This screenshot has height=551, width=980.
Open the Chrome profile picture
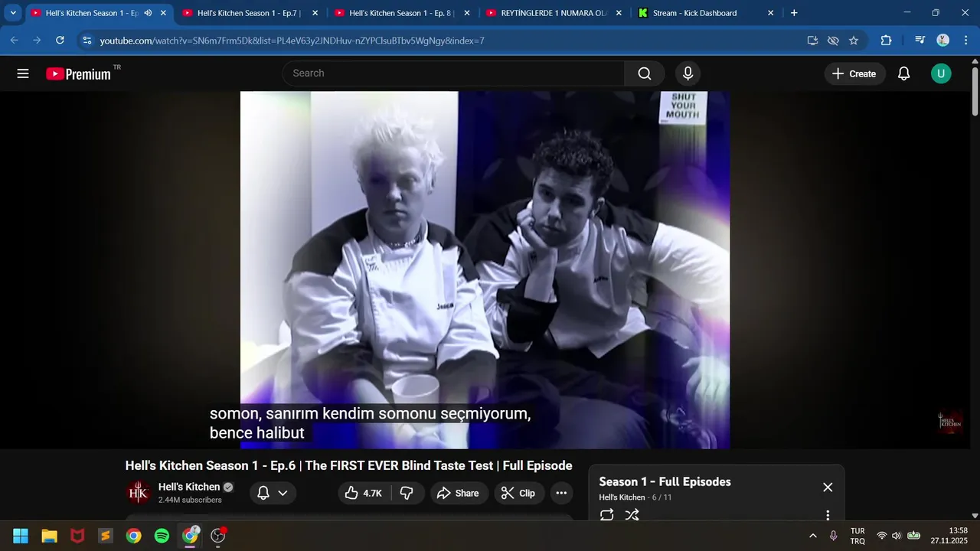(943, 41)
